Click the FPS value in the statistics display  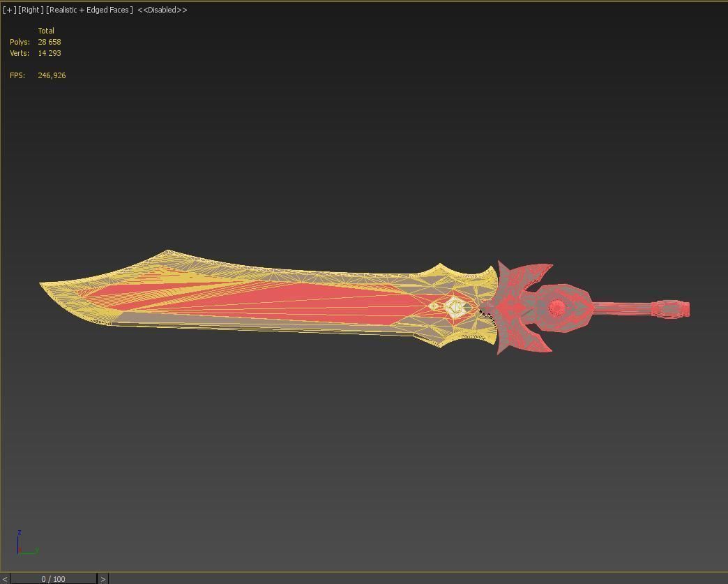click(x=52, y=75)
